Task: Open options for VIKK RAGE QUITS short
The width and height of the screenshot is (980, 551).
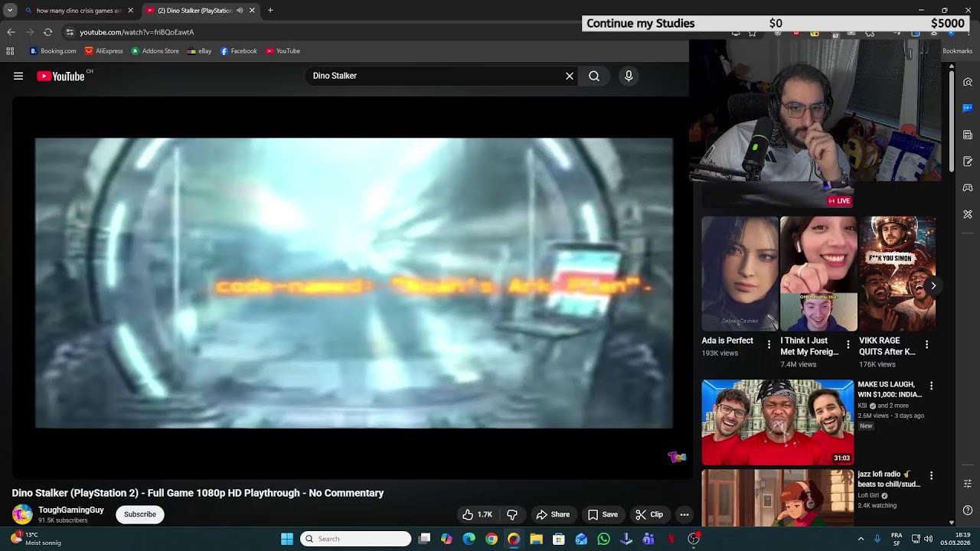Action: pyautogui.click(x=926, y=344)
